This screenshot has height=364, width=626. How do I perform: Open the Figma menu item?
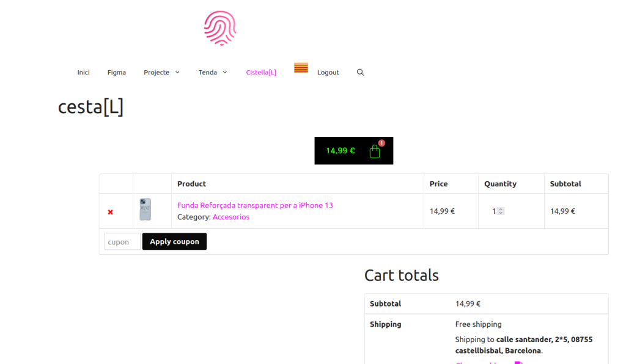click(116, 72)
